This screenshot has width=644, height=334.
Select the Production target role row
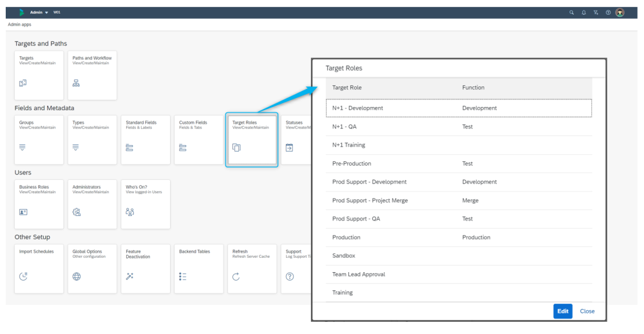point(459,237)
